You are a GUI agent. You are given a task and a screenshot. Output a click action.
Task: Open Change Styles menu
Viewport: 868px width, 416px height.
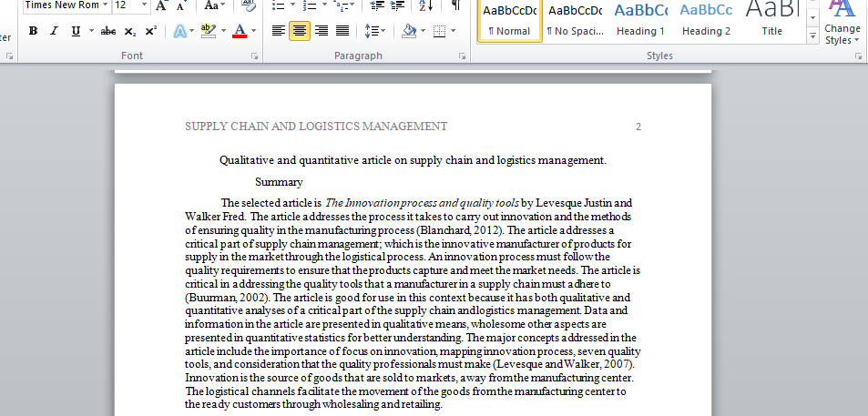(x=842, y=24)
